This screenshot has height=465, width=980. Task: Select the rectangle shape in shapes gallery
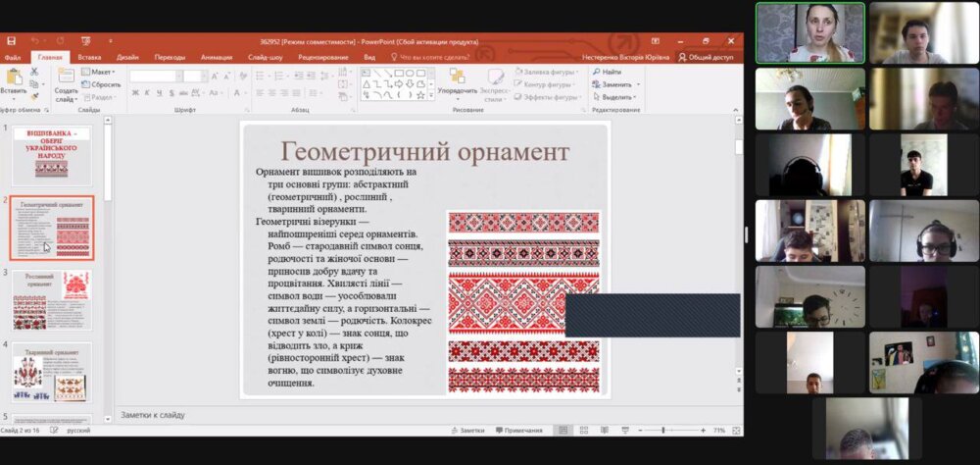click(399, 73)
